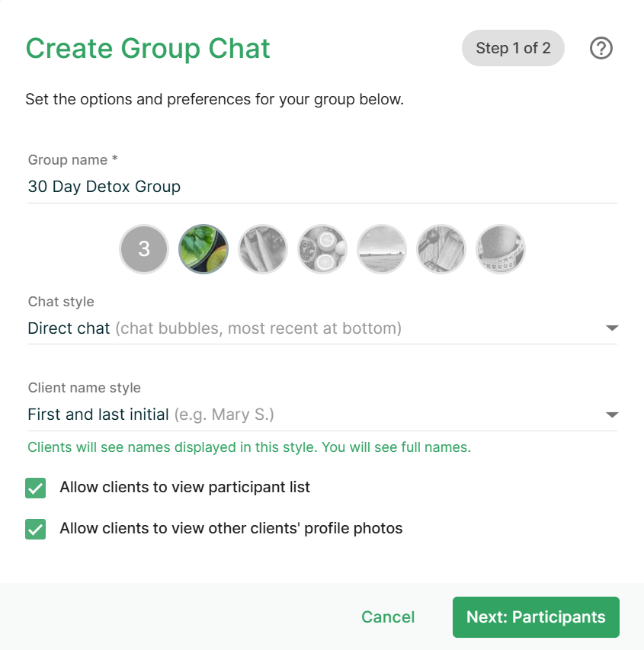Expand the Client name style dropdown arrow
The height and width of the screenshot is (650, 644).
(611, 415)
